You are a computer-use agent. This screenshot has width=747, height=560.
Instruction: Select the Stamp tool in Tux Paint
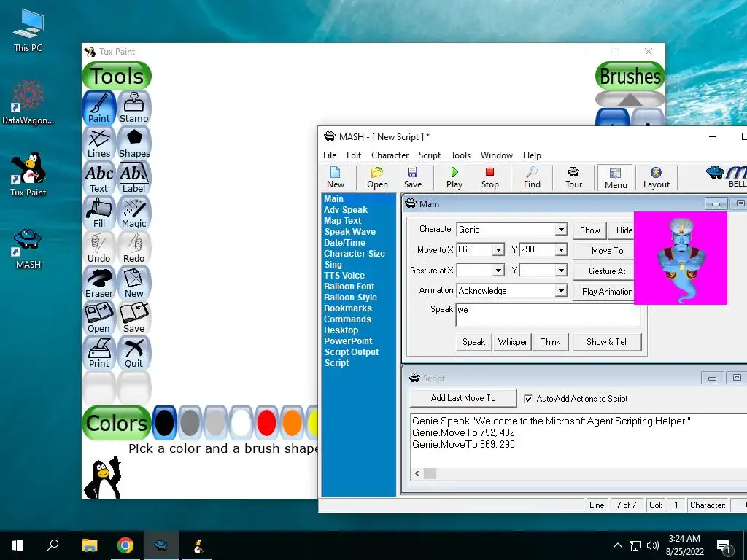coord(134,108)
